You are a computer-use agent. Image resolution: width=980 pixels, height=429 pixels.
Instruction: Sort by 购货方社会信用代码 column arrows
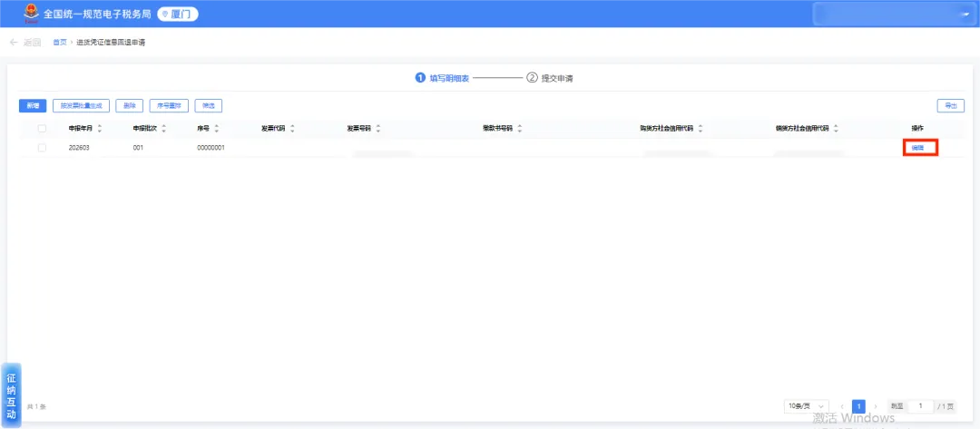pos(700,129)
